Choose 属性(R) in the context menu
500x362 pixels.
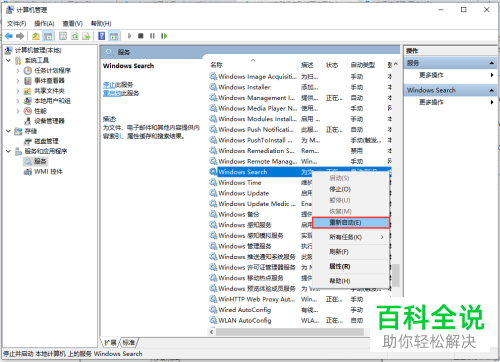pos(351,266)
